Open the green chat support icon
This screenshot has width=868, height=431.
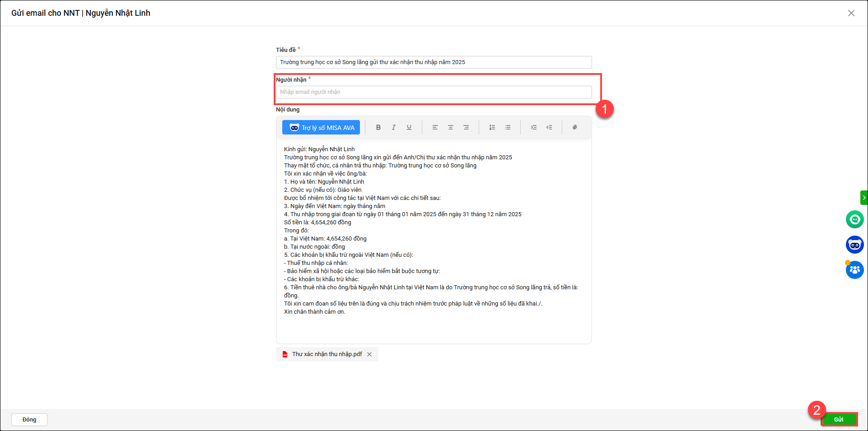click(x=854, y=219)
